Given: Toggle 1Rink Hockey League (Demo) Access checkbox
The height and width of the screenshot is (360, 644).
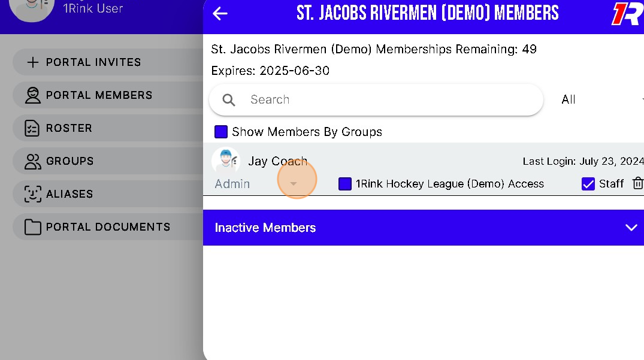Looking at the screenshot, I should (x=345, y=184).
